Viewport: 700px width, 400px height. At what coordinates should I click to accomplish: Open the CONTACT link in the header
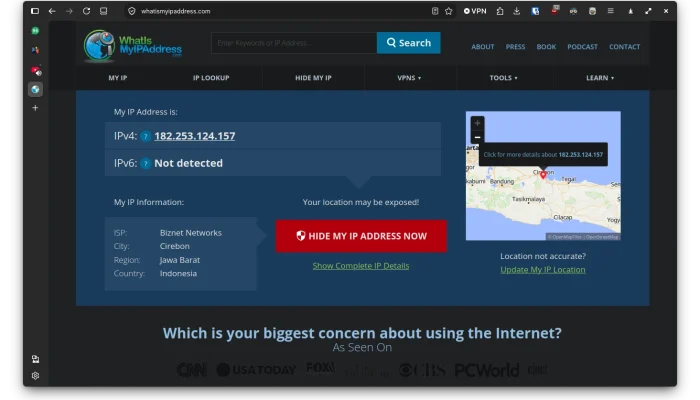pos(625,46)
